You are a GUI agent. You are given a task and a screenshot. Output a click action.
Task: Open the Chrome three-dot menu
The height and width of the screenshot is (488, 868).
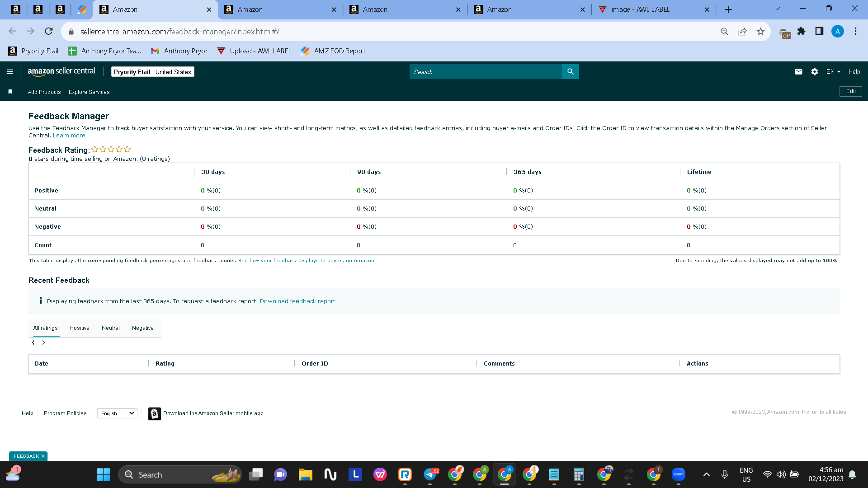coord(855,31)
